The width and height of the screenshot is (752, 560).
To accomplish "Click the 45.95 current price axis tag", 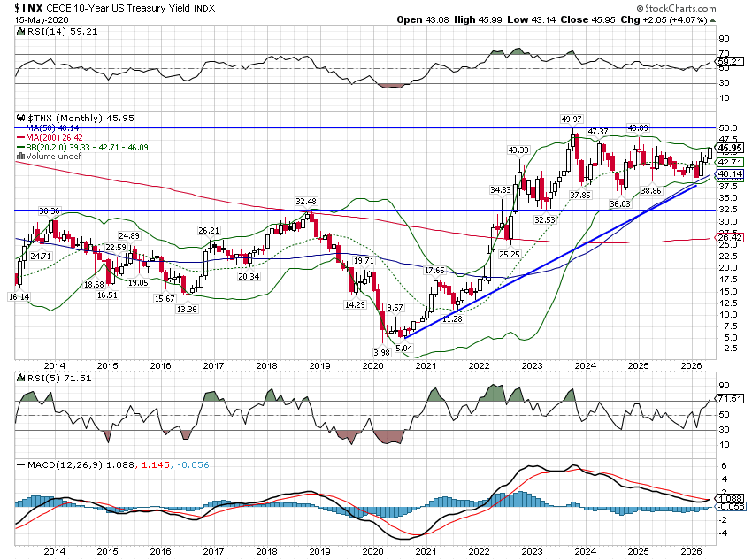I will click(731, 148).
